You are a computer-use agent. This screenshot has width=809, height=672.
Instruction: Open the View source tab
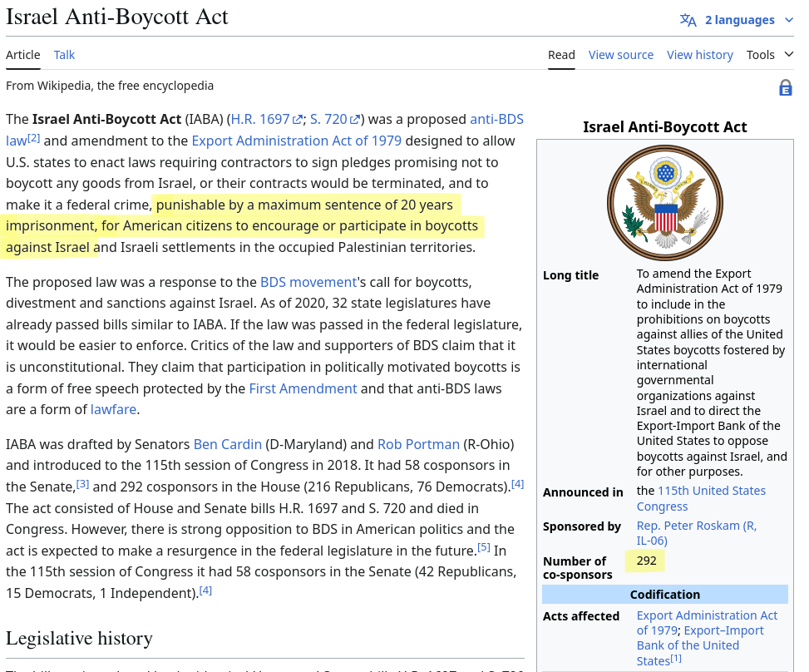tap(621, 55)
